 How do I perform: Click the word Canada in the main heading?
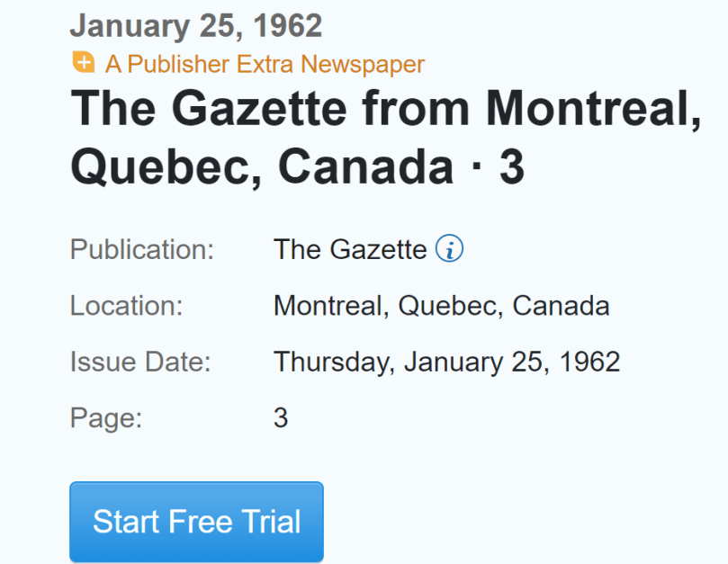click(365, 166)
